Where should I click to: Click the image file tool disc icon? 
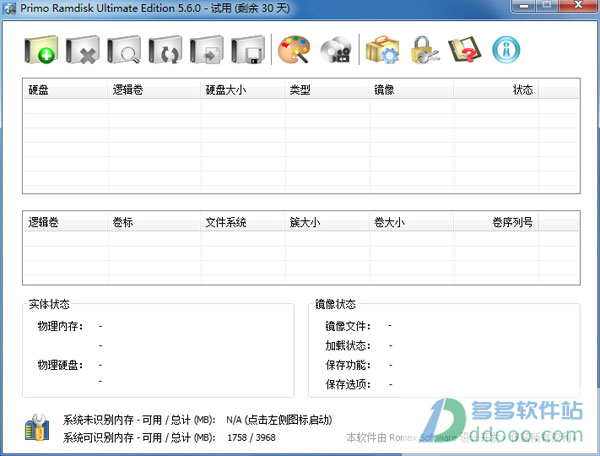click(336, 50)
